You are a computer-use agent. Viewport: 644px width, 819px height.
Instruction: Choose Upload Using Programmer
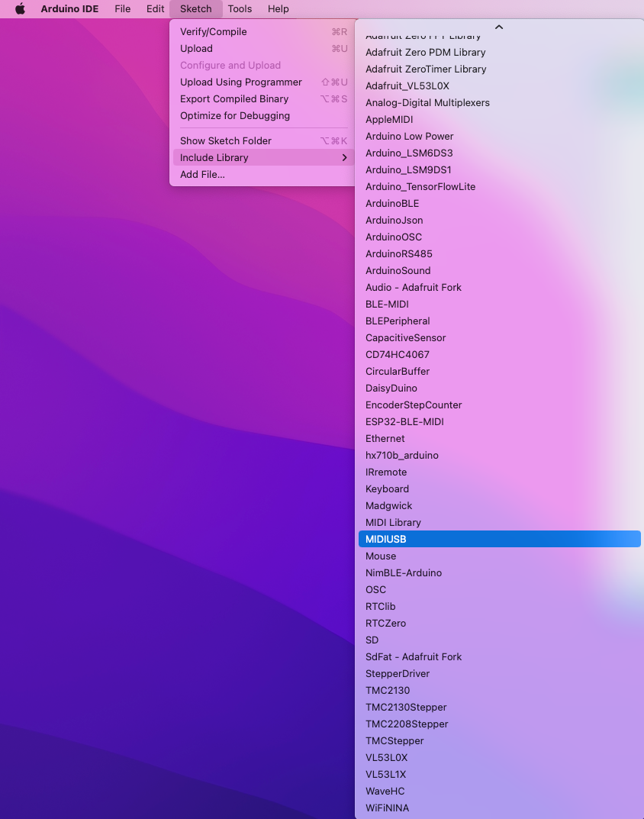coord(262,82)
